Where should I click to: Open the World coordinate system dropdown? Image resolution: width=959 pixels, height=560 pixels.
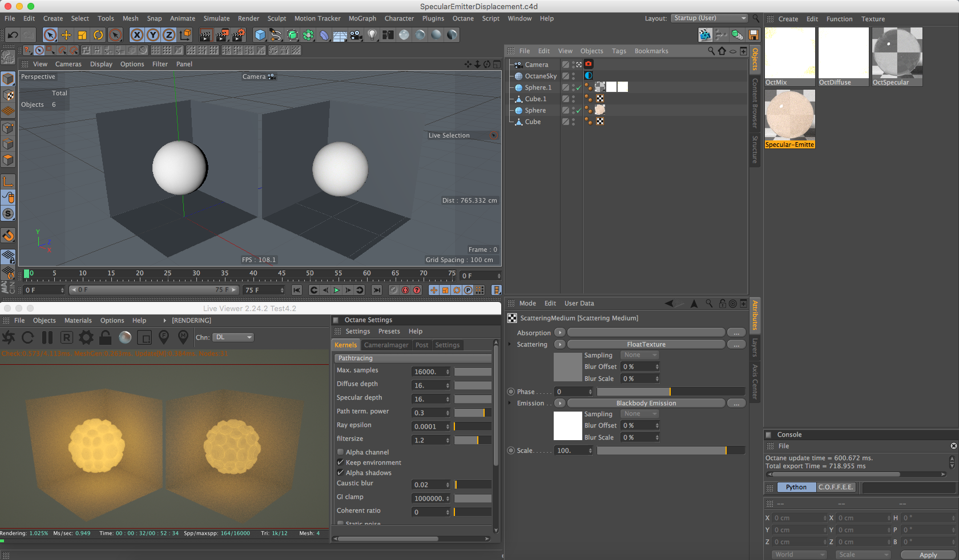click(799, 554)
